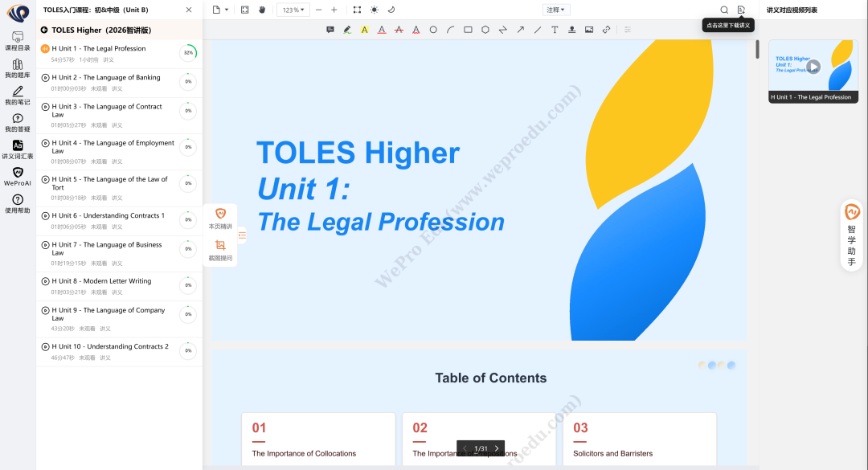Open 使用帮助 help icon
This screenshot has width=868, height=470.
(x=17, y=204)
